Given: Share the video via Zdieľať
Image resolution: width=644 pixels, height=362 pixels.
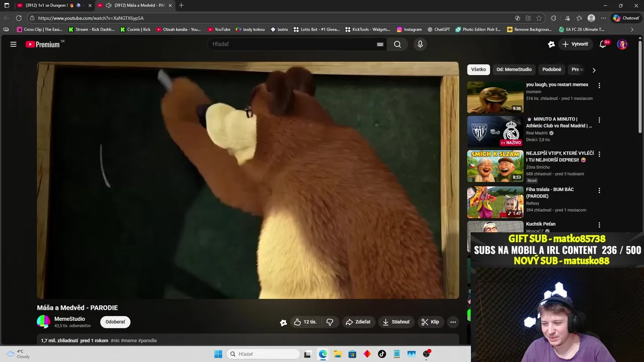Looking at the screenshot, I should pos(358,322).
